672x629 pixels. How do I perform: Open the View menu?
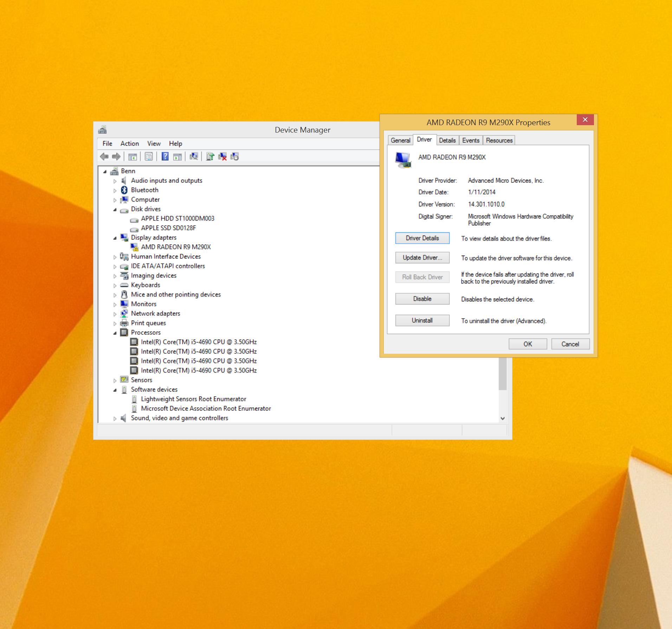point(154,143)
